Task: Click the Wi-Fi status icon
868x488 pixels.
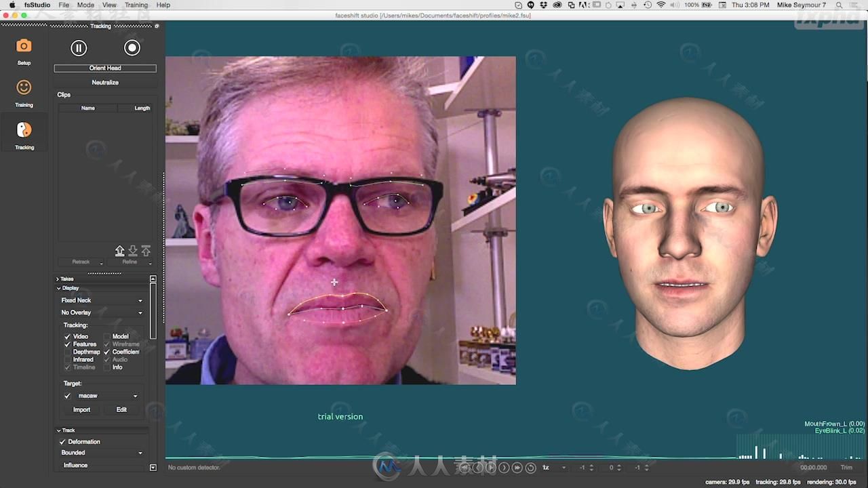Action: click(661, 5)
